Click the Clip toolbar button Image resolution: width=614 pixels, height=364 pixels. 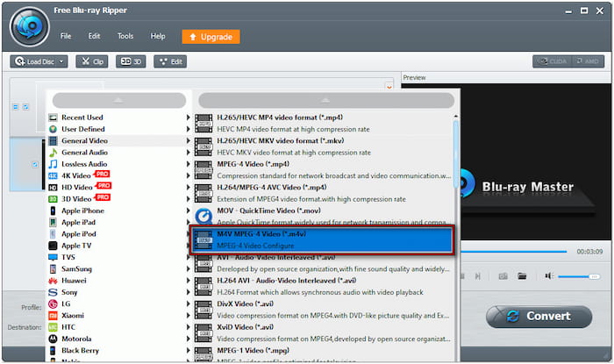click(x=92, y=61)
